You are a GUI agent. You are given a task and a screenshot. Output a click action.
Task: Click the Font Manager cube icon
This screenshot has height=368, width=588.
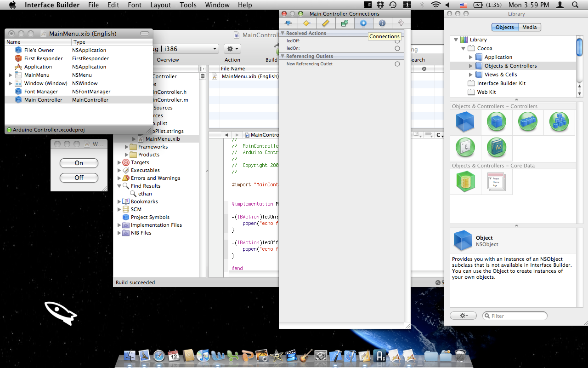pyautogui.click(x=18, y=92)
